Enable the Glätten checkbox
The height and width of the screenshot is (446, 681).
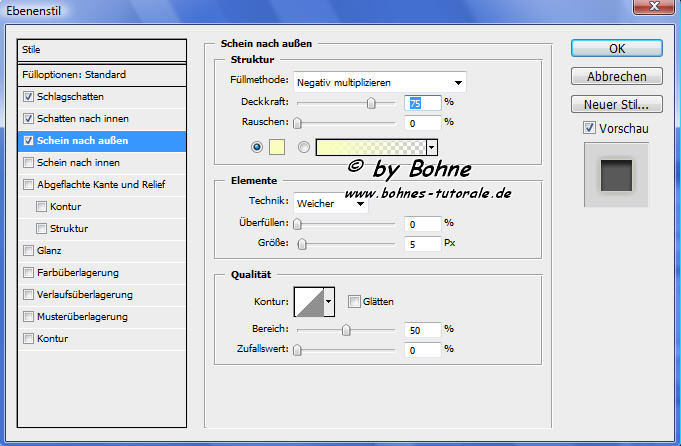point(354,301)
